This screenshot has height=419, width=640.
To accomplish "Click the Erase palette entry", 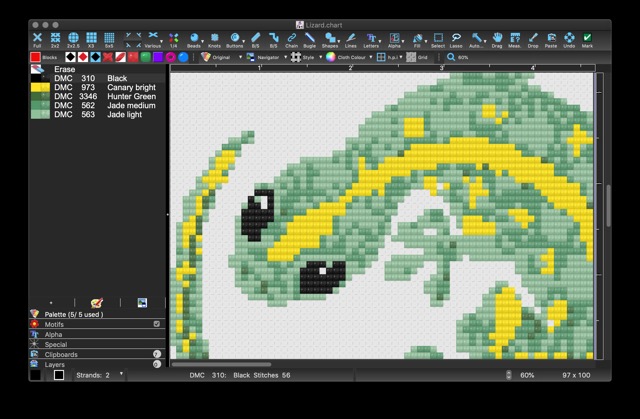I will [64, 69].
